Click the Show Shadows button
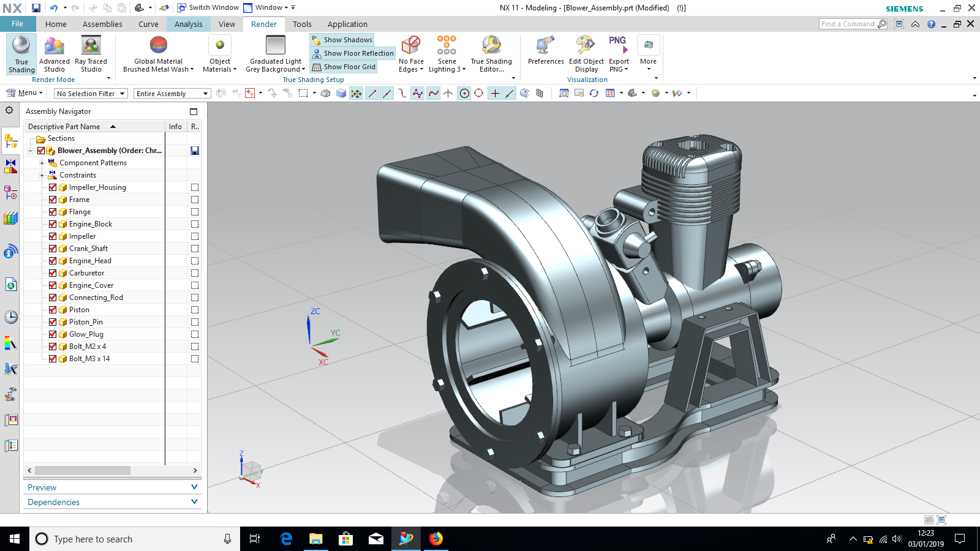This screenshot has width=980, height=551. (x=342, y=40)
